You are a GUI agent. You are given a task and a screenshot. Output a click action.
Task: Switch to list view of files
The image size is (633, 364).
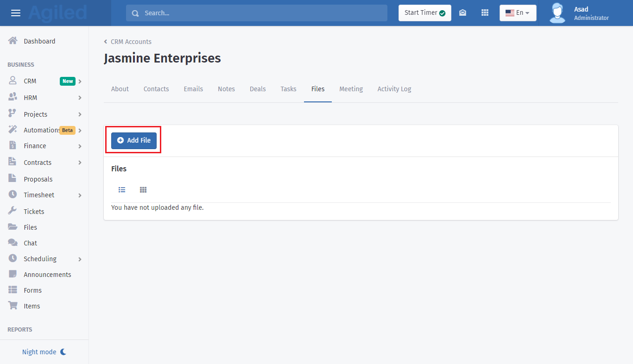pyautogui.click(x=122, y=190)
